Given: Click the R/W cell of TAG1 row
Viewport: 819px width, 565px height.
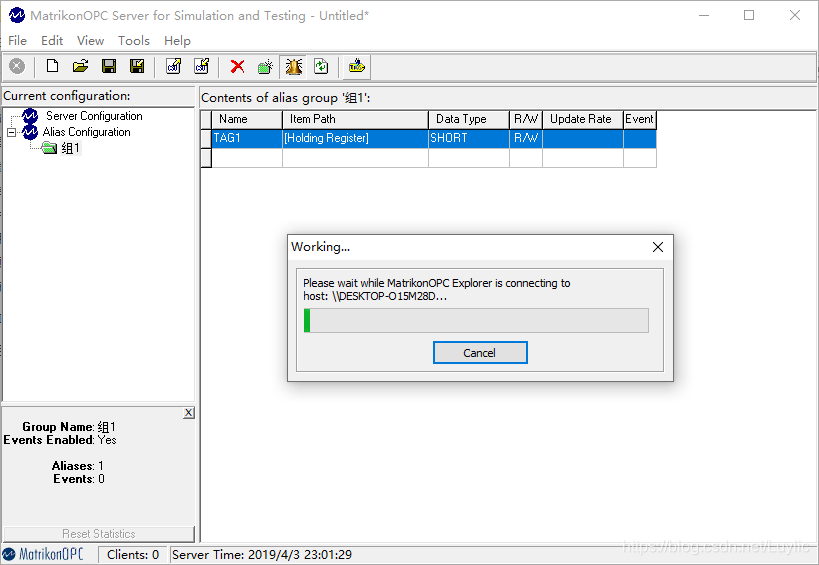Looking at the screenshot, I should 526,138.
